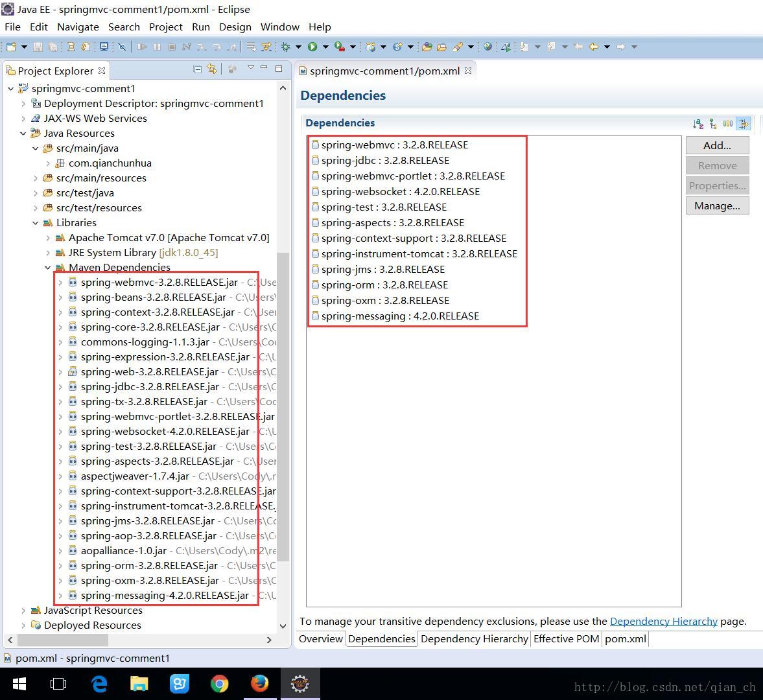Collapse the src/main/java folder

click(35, 148)
